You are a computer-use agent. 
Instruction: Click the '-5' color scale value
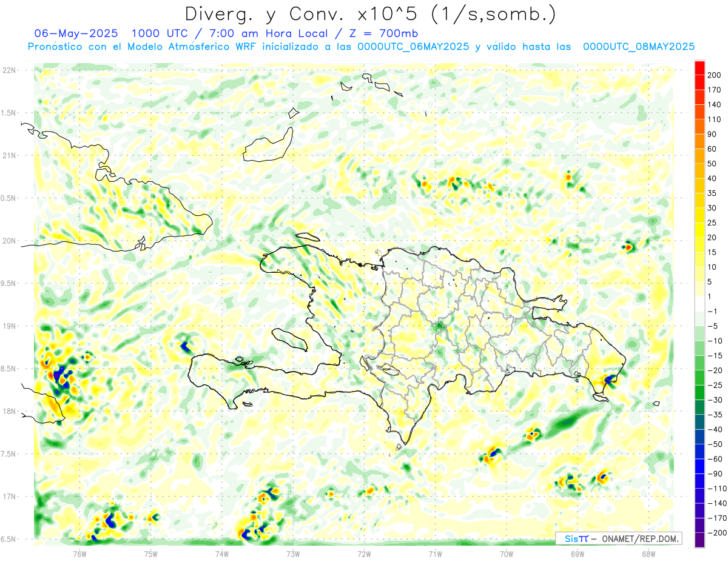[x=713, y=326]
